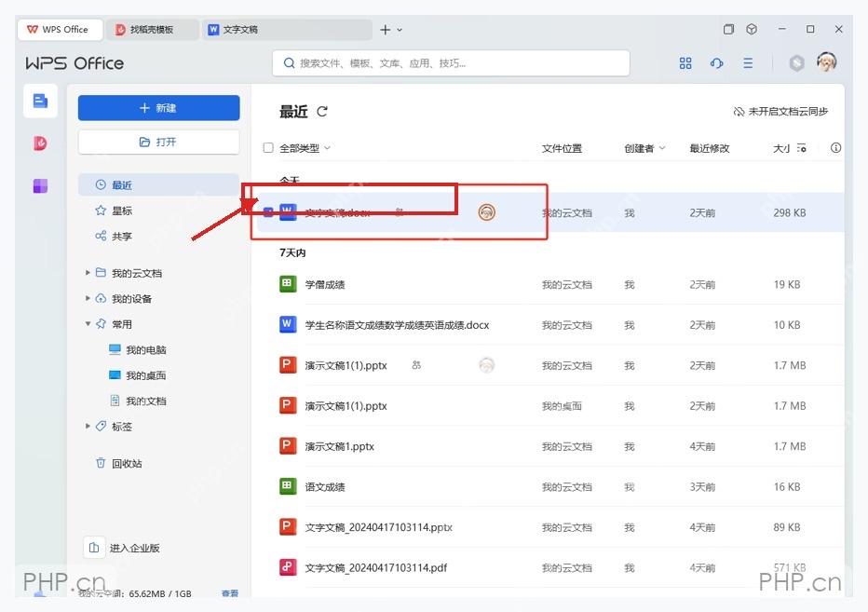Add a new tab with plus button
The image size is (868, 612).
click(386, 30)
